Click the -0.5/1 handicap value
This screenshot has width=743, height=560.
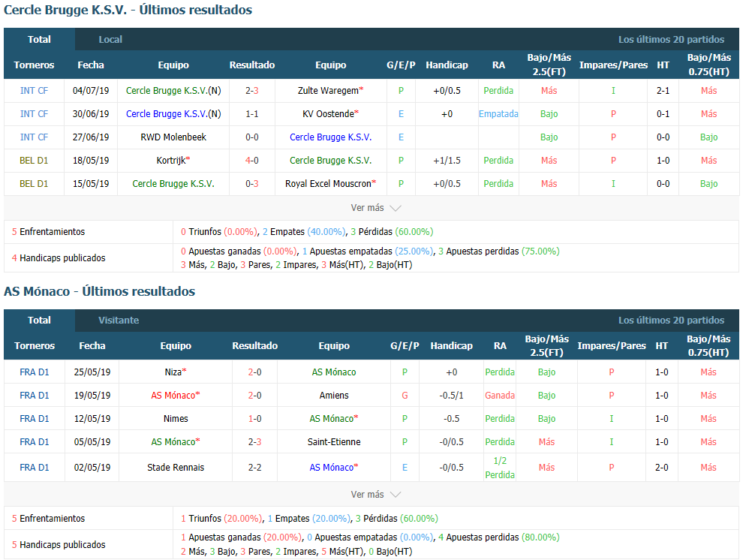point(452,395)
